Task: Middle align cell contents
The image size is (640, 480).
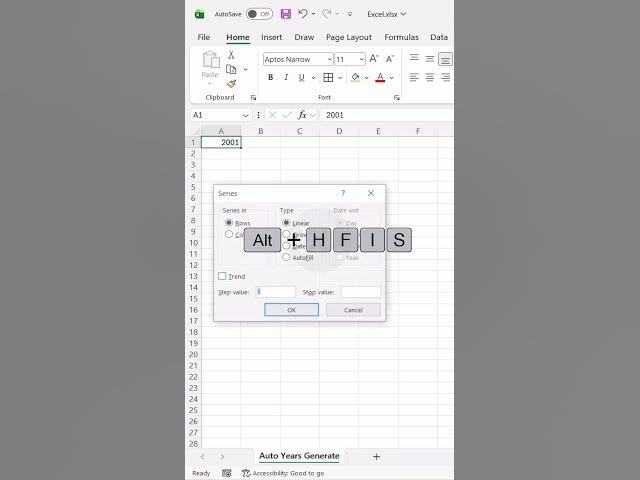Action: (429, 59)
